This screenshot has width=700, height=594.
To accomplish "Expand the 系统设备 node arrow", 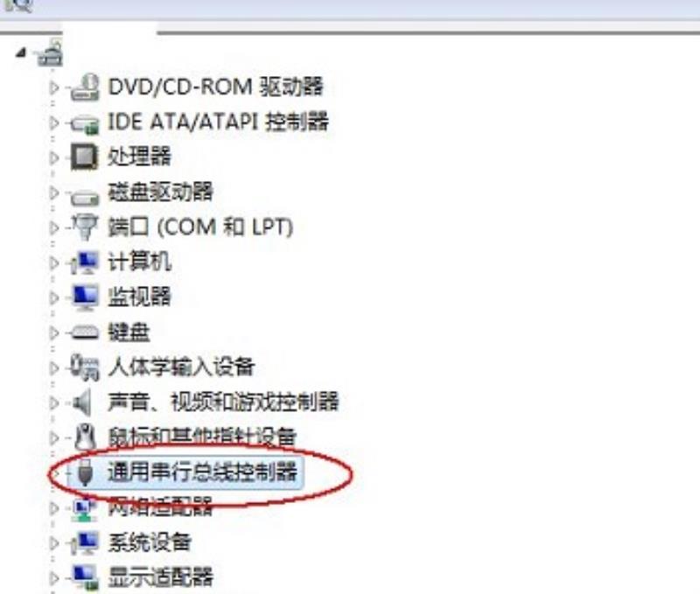I will tap(54, 543).
